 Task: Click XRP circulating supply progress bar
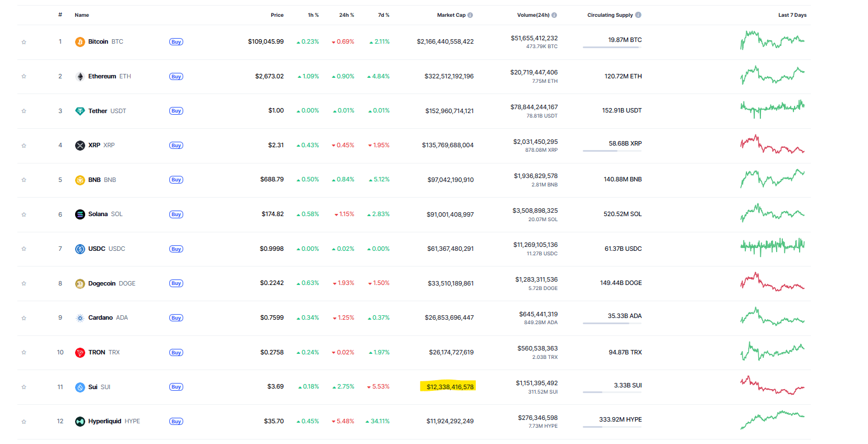[x=612, y=151]
